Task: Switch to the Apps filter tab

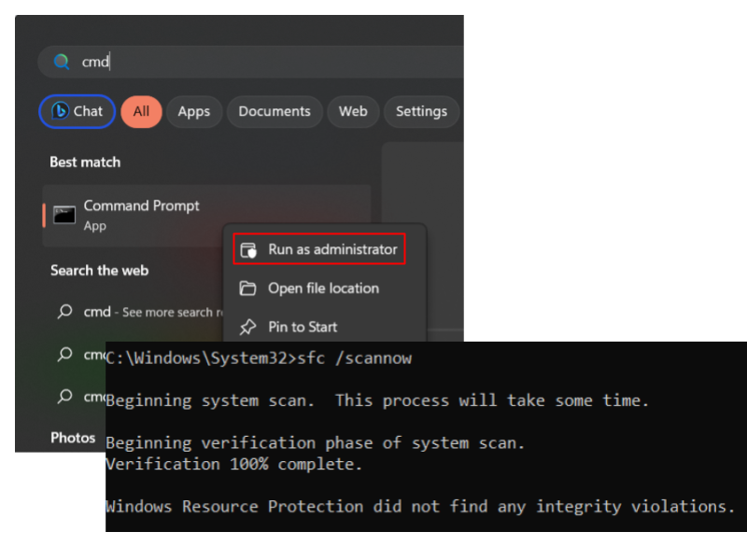Action: click(194, 111)
